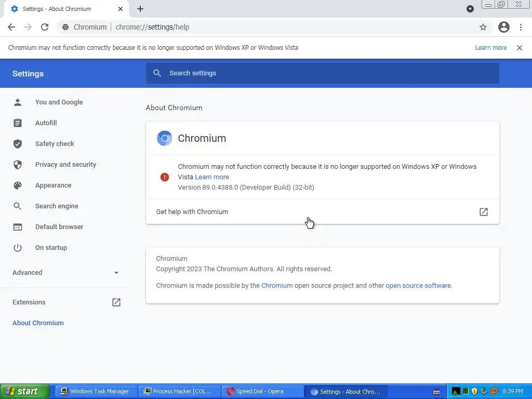The image size is (532, 399).
Task: Click the yellow security shield tray icon
Action: [x=475, y=391]
